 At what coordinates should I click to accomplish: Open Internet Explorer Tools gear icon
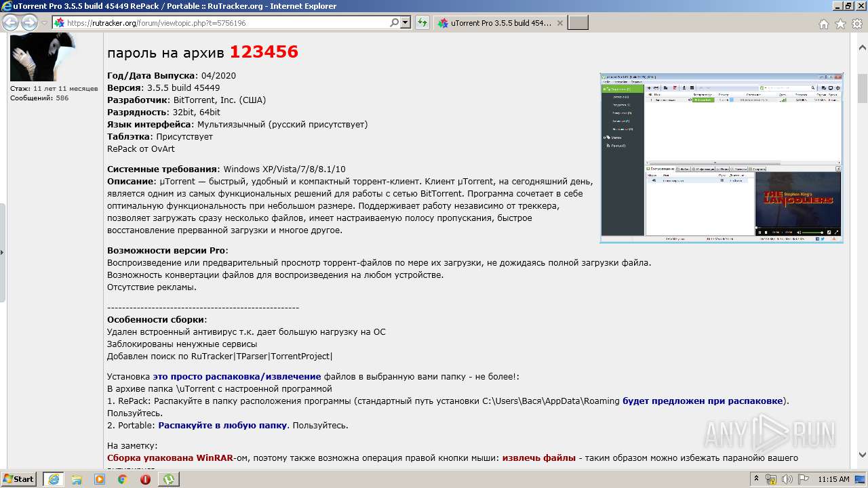[x=857, y=24]
